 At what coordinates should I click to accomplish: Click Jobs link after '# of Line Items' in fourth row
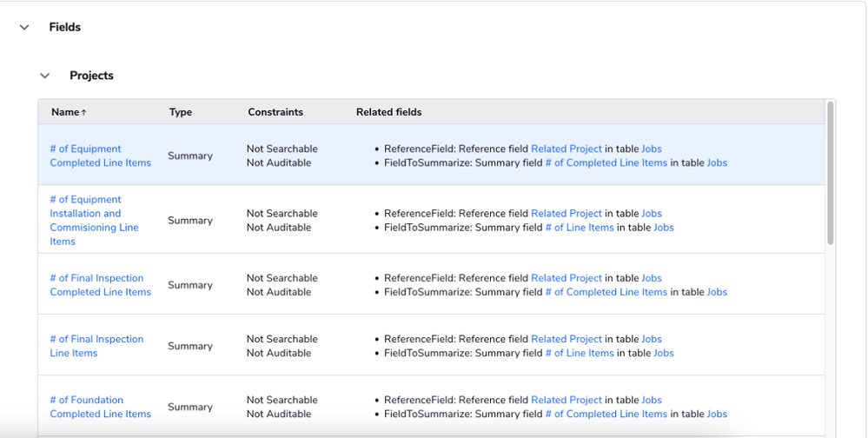663,353
